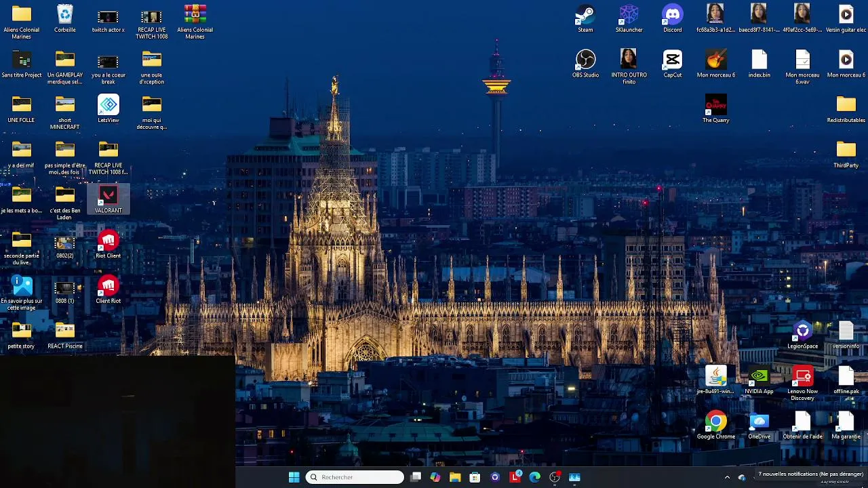The image size is (868, 488).
Task: Open Microsoft Store from the taskbar
Action: [x=475, y=477]
